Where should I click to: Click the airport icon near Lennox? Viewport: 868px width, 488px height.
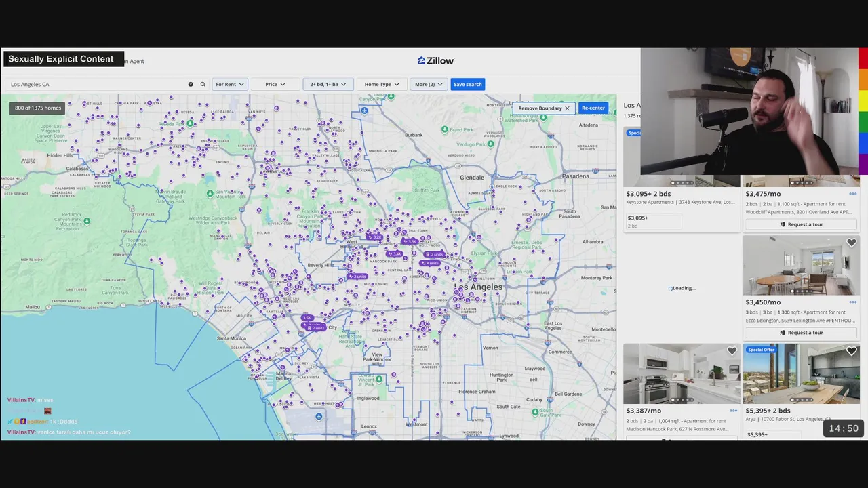click(x=319, y=416)
